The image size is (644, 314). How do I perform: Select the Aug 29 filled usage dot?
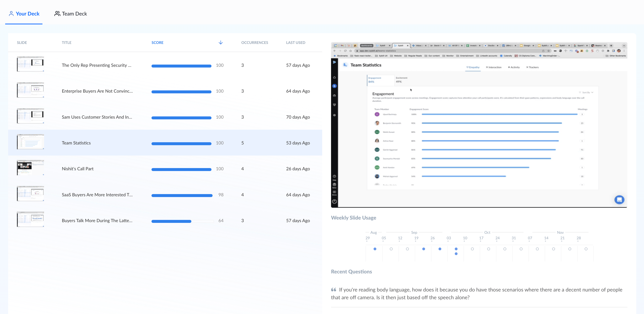click(375, 249)
